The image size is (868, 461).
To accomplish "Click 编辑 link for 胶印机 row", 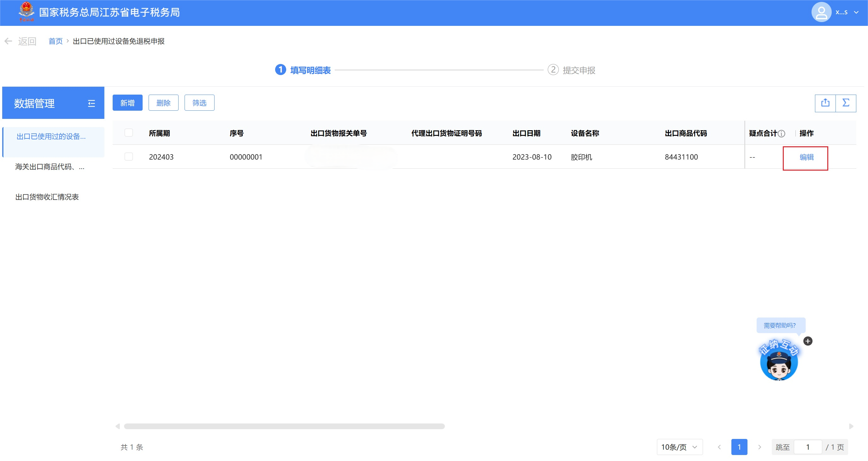I will pyautogui.click(x=806, y=157).
